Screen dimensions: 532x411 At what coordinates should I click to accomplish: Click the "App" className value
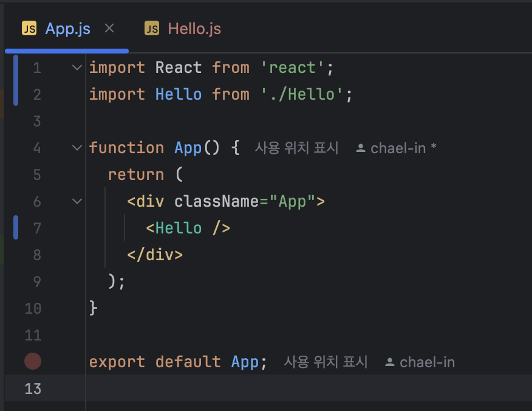[292, 201]
